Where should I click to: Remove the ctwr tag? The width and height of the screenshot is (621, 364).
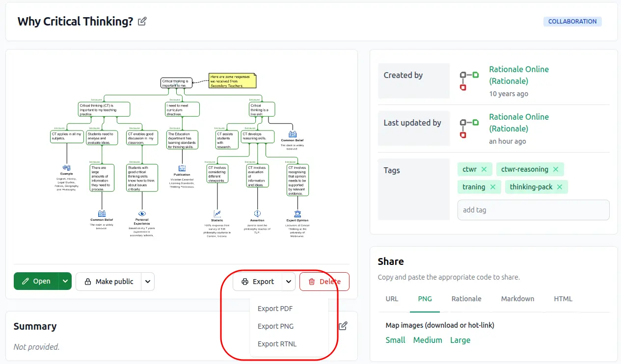click(x=484, y=169)
